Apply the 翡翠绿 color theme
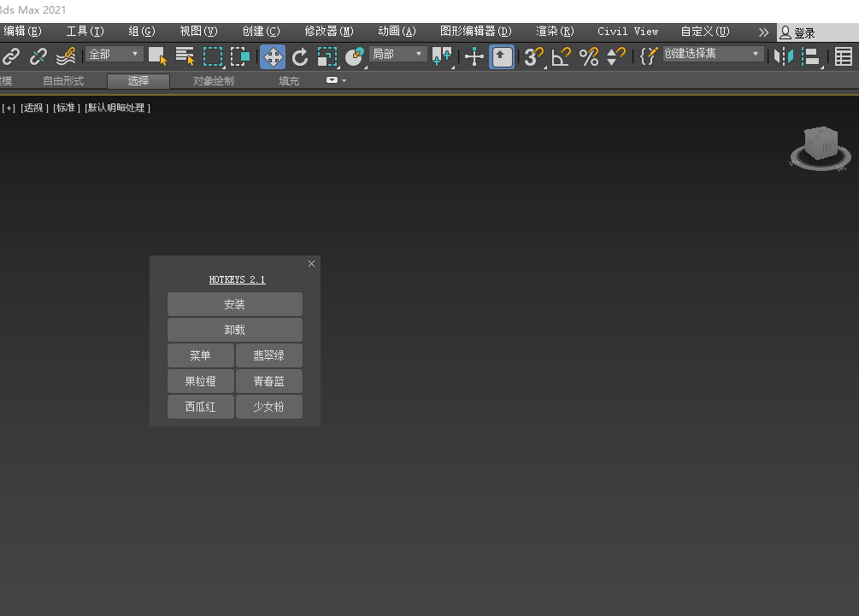The image size is (859, 616). click(268, 355)
